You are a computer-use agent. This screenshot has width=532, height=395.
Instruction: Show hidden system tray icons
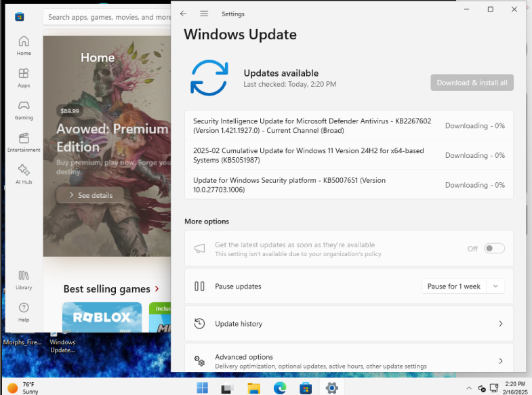point(469,388)
